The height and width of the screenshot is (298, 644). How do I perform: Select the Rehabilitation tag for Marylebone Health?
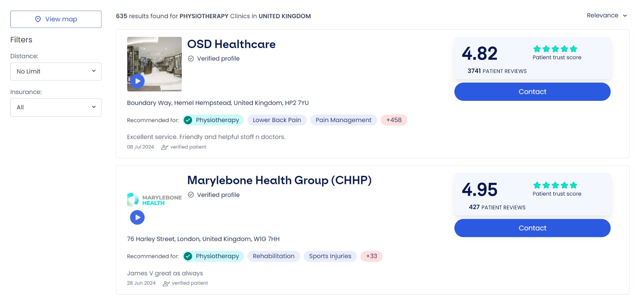point(274,256)
